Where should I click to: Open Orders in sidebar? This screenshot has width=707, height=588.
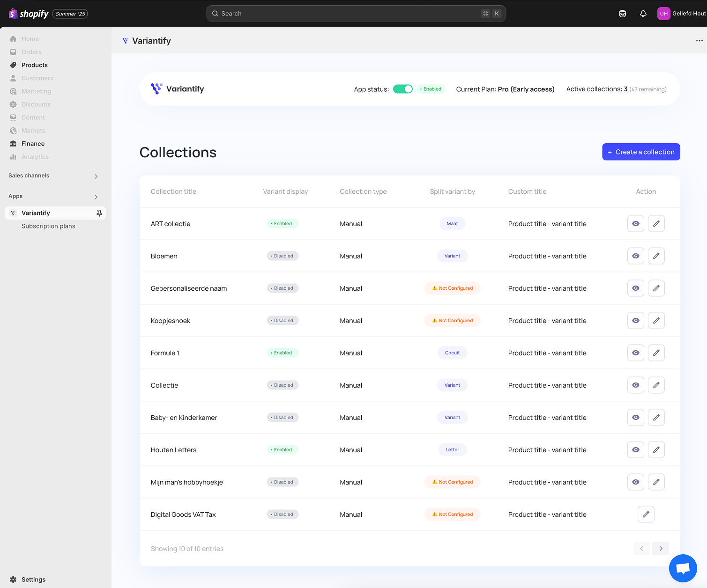pos(31,52)
